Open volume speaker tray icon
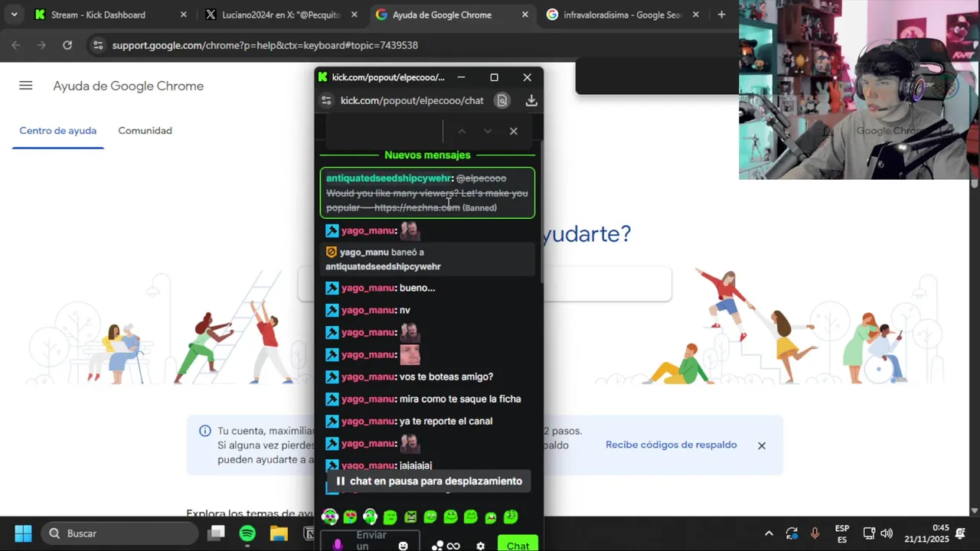 click(887, 533)
